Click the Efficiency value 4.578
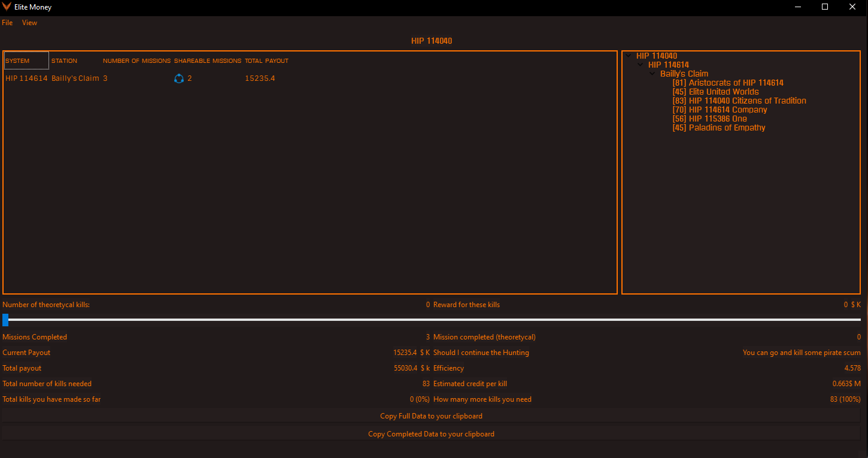 [852, 368]
